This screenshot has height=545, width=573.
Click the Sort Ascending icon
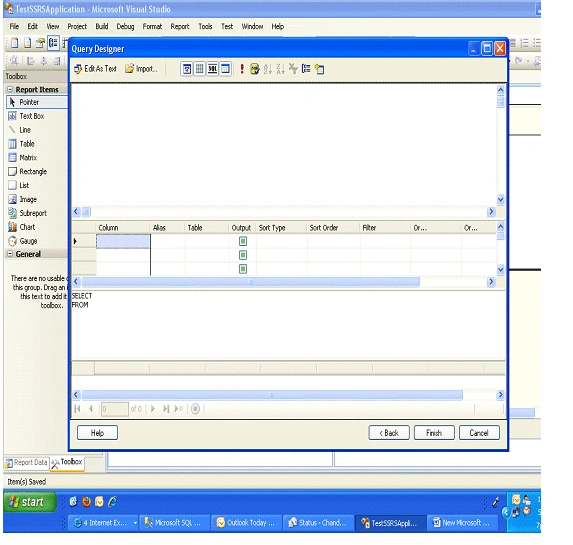(267, 69)
